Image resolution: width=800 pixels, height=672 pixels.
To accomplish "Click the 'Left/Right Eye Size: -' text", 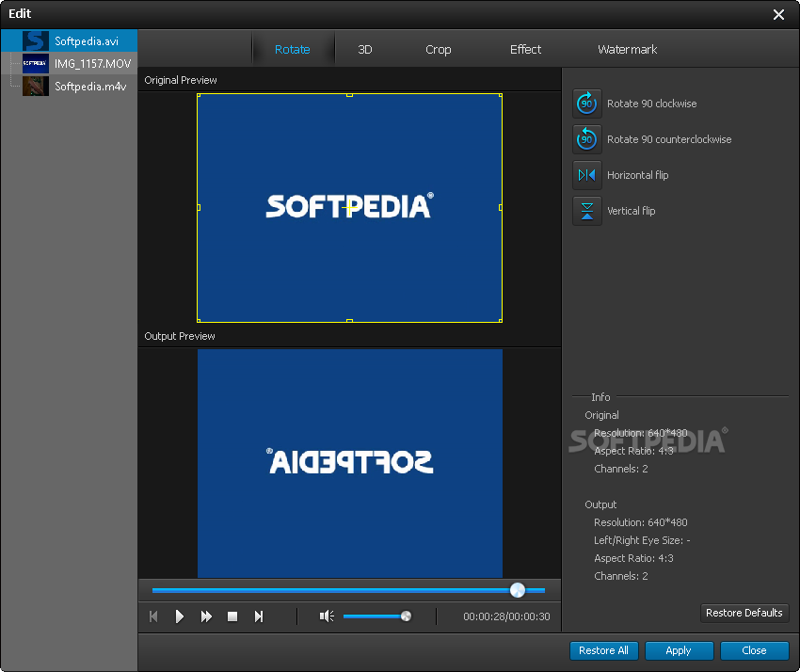I will tap(642, 540).
